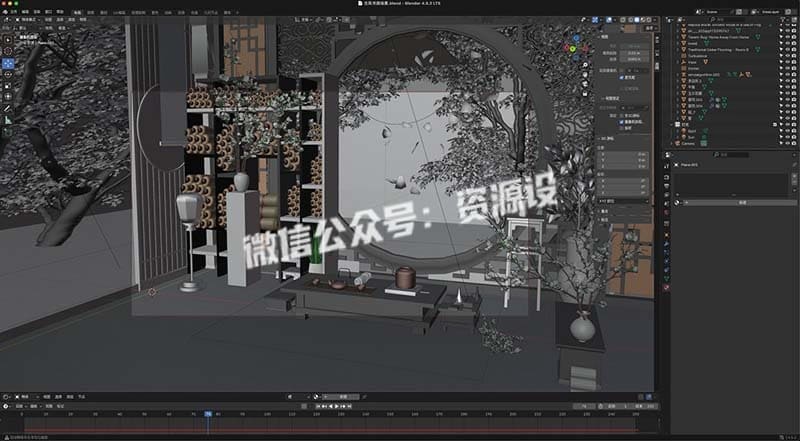Switch to the Modeling workspace tab
This screenshot has width=800, height=441.
(91, 12)
